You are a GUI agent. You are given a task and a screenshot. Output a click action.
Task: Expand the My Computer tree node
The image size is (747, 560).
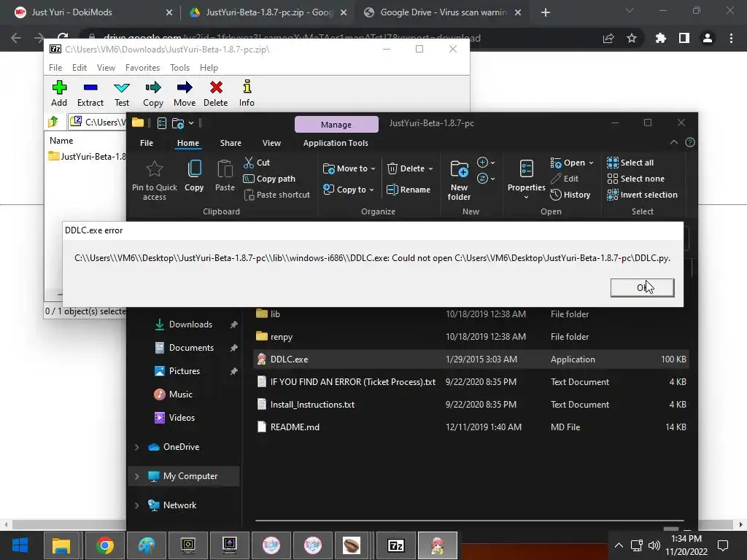[x=136, y=476]
